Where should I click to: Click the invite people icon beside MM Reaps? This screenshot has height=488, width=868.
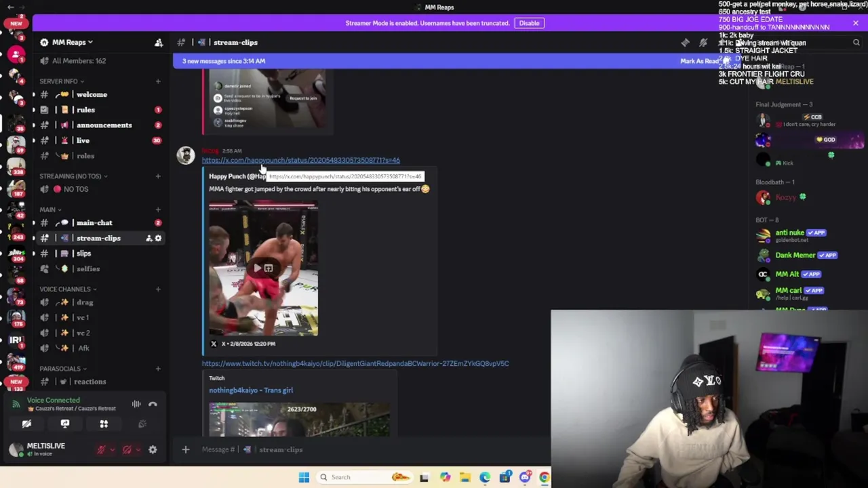(159, 42)
